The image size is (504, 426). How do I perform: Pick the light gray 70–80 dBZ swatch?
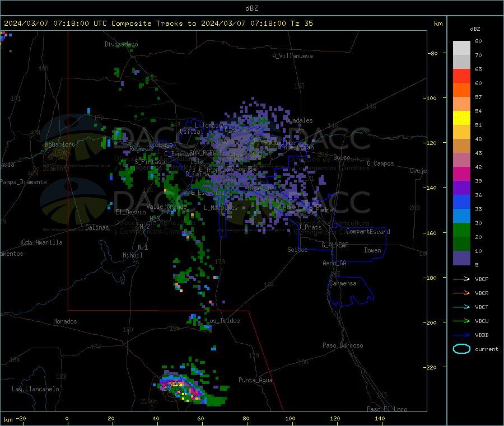[x=461, y=48]
